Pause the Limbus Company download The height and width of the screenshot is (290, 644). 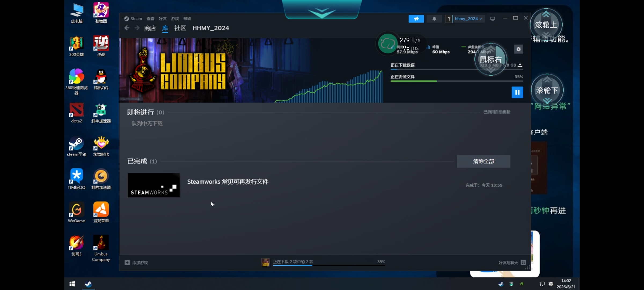point(517,92)
